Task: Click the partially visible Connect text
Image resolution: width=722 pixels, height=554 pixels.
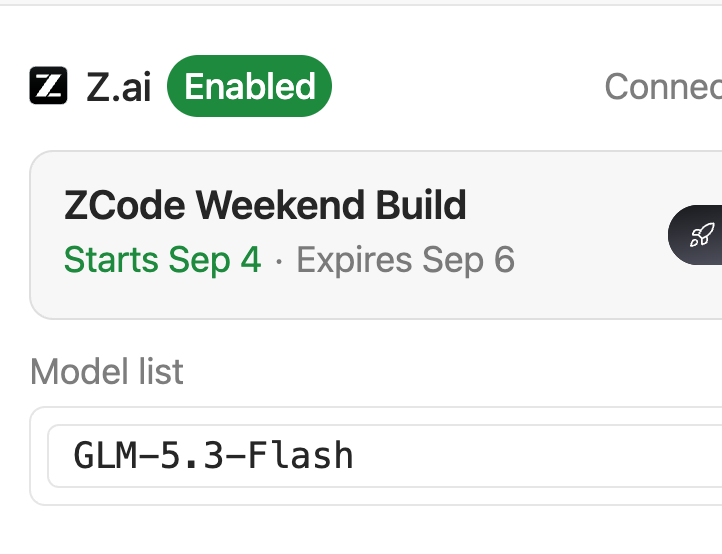Action: pos(663,86)
